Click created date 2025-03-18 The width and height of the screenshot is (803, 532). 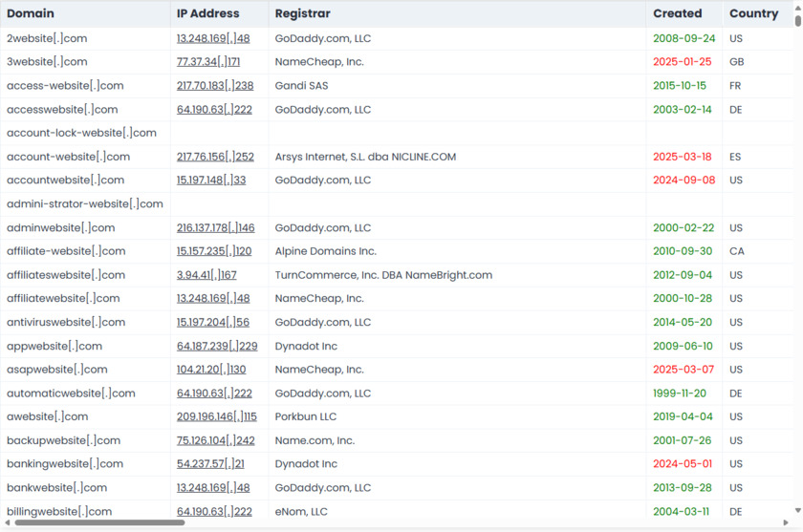683,157
